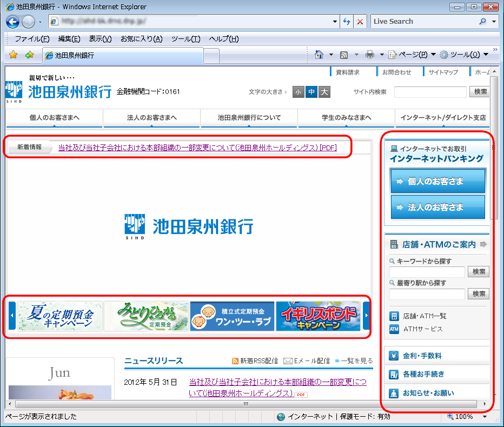
Task: Open the 池田泉州銀行について navigation tab
Action: 249,118
